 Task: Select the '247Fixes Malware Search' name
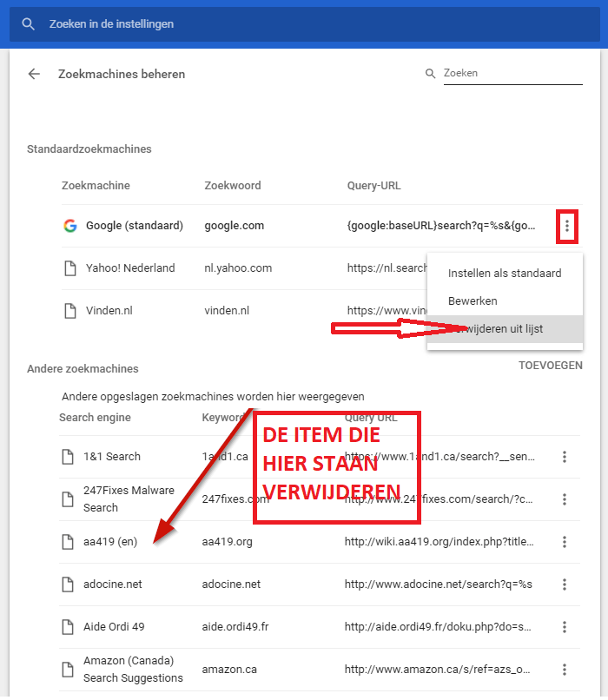(129, 499)
